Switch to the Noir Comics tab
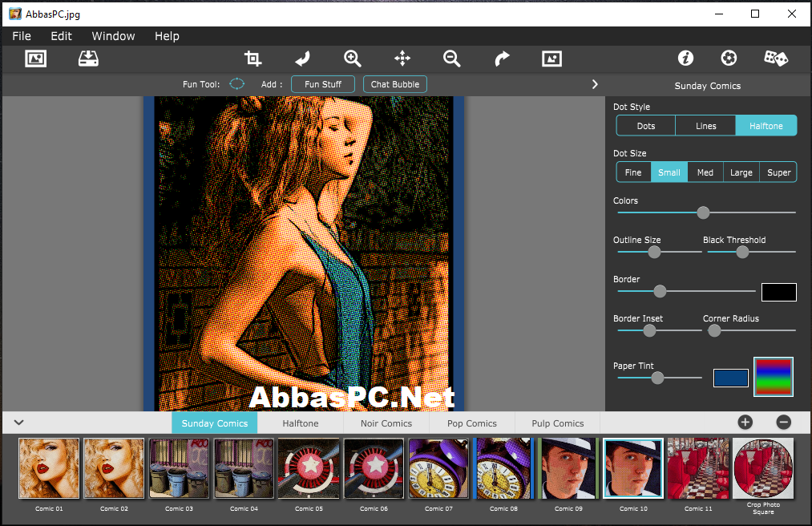Image resolution: width=812 pixels, height=526 pixels. (386, 423)
